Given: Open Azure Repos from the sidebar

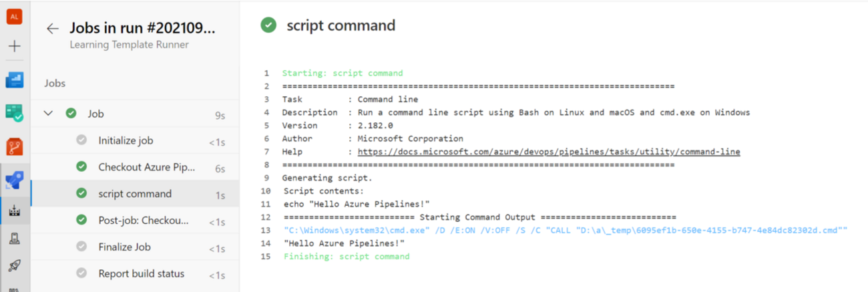Looking at the screenshot, I should coord(15,145).
